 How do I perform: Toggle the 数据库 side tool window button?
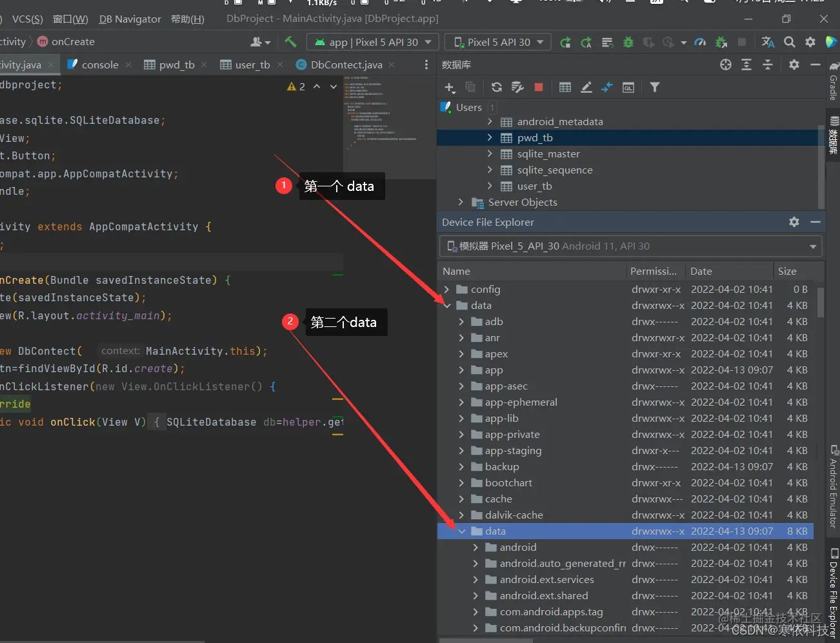(834, 135)
